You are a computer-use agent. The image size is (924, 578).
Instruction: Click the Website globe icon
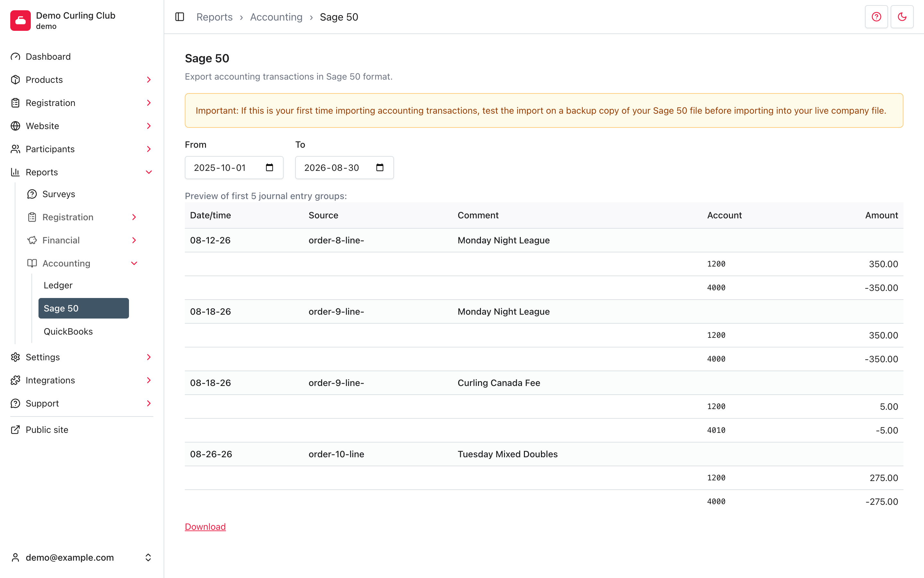click(15, 126)
